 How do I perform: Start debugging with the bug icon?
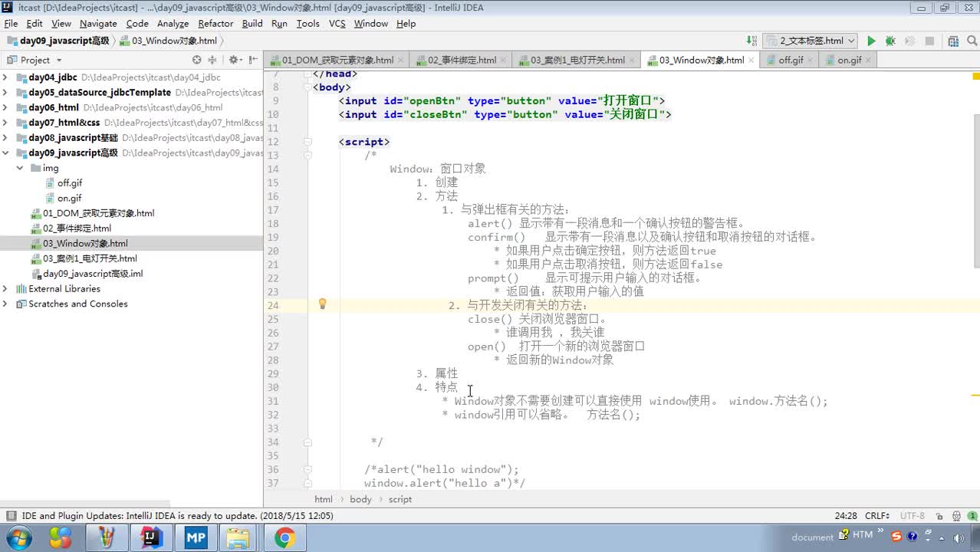pos(890,41)
